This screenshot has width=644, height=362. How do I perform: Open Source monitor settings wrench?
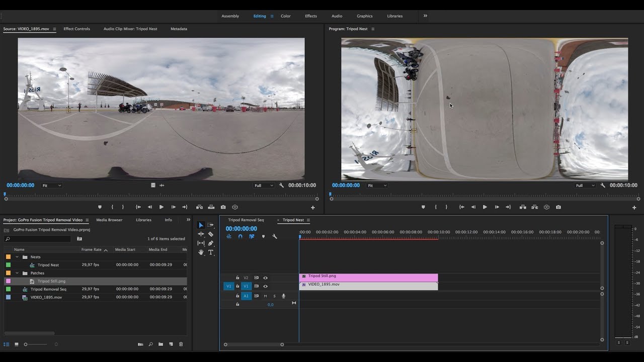point(281,186)
